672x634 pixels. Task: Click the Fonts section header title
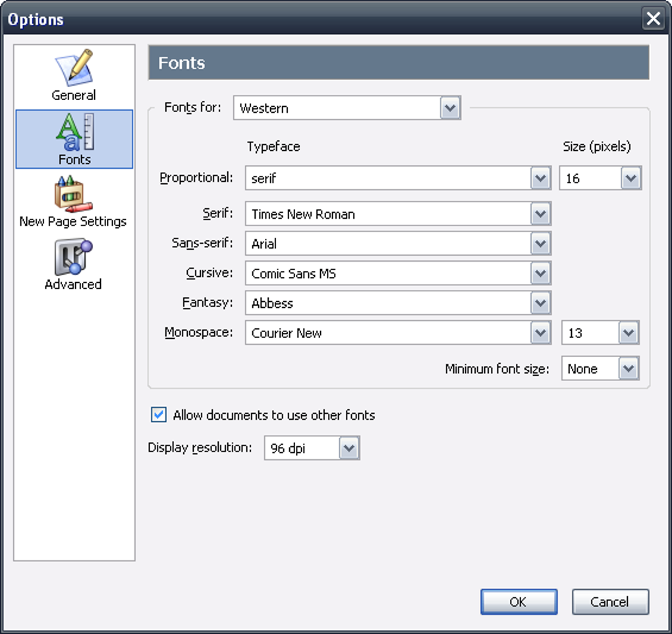182,63
